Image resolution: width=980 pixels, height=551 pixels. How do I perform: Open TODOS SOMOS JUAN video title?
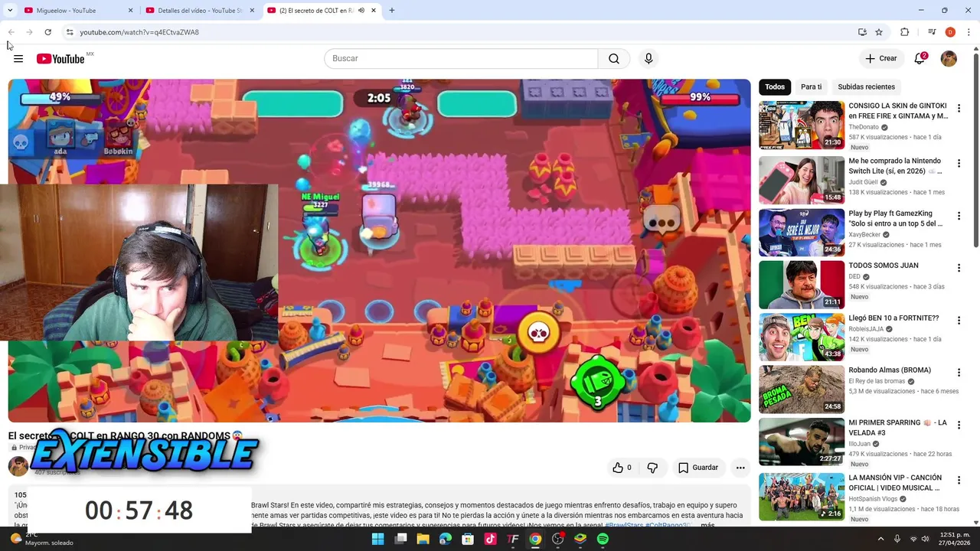pos(884,266)
